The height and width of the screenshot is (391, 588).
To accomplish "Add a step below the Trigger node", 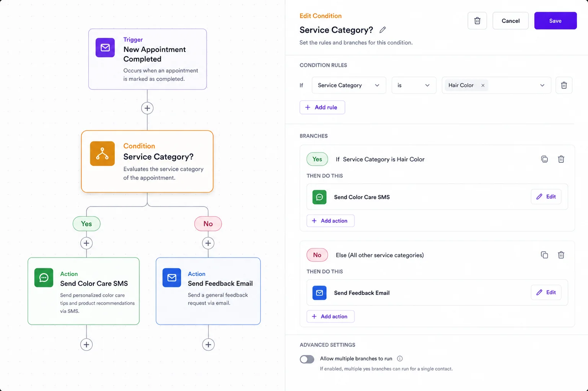I will pyautogui.click(x=147, y=108).
